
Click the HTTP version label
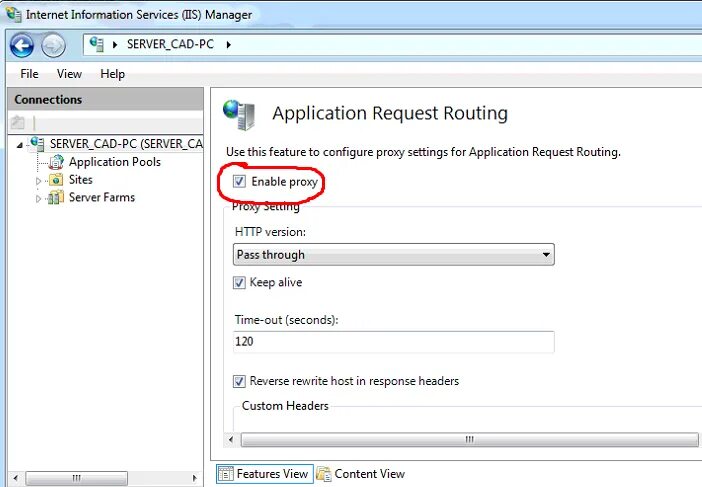point(270,232)
